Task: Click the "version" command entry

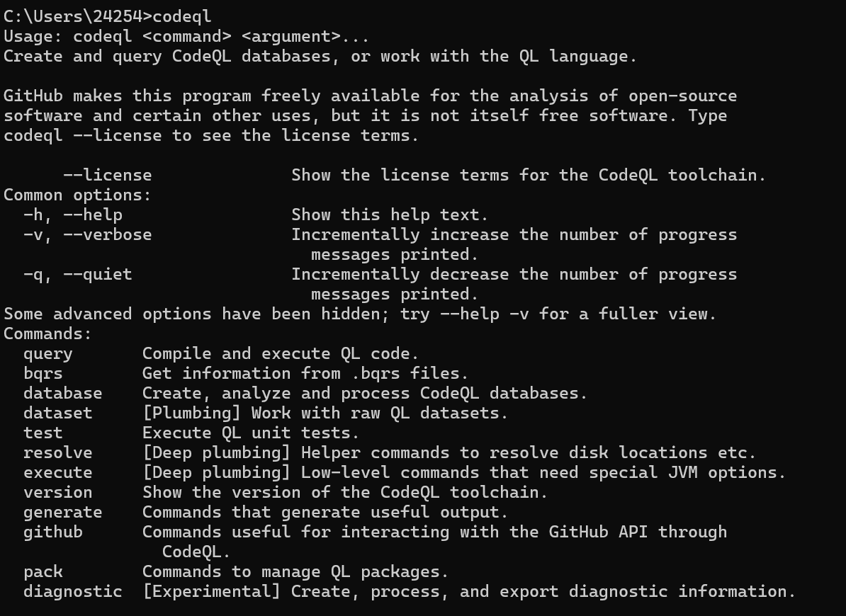Action: [x=57, y=492]
